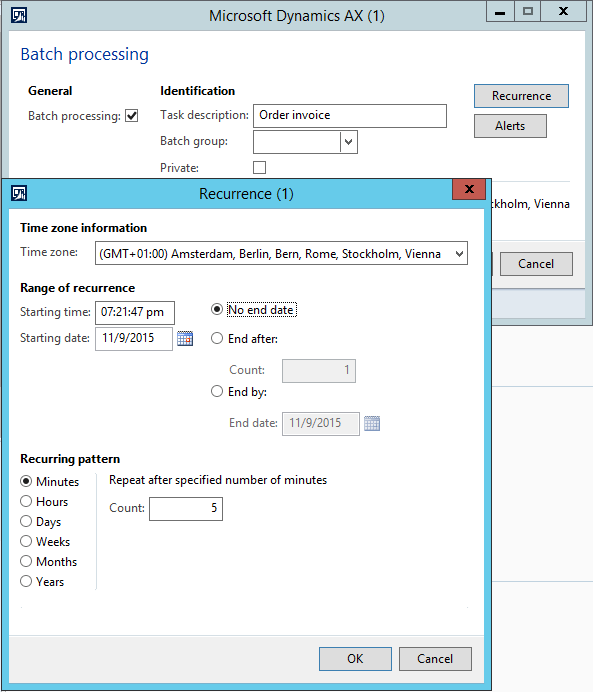Select the End after radio button
This screenshot has width=593, height=692.
tap(217, 338)
